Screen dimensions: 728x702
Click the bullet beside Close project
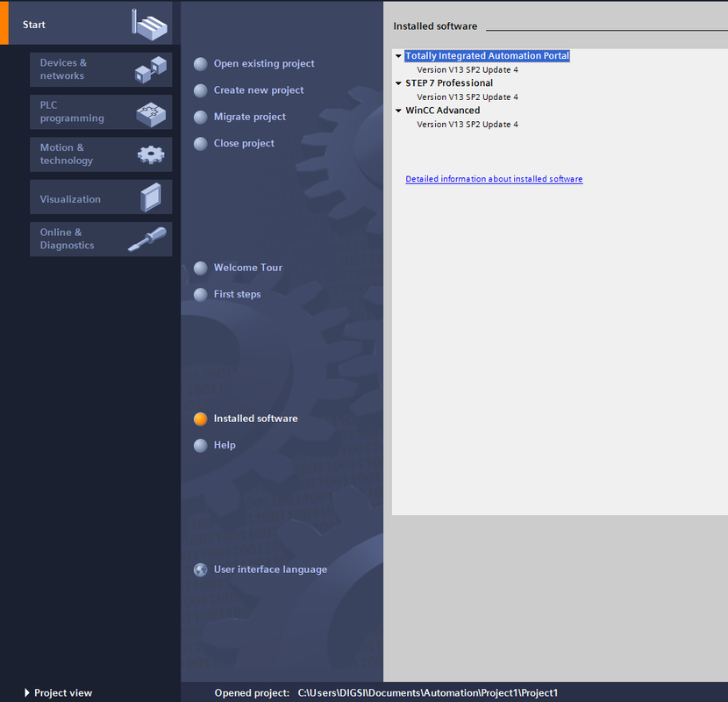pyautogui.click(x=201, y=144)
